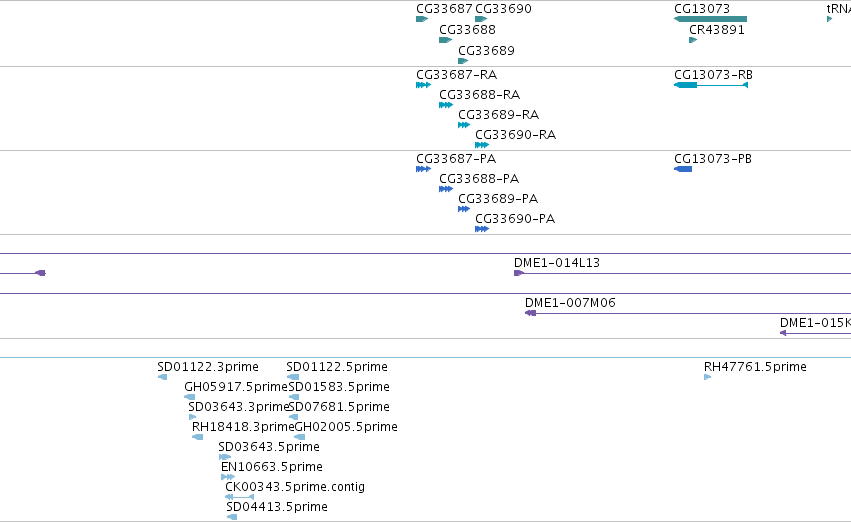Click the CG13073 gene label

click(702, 9)
